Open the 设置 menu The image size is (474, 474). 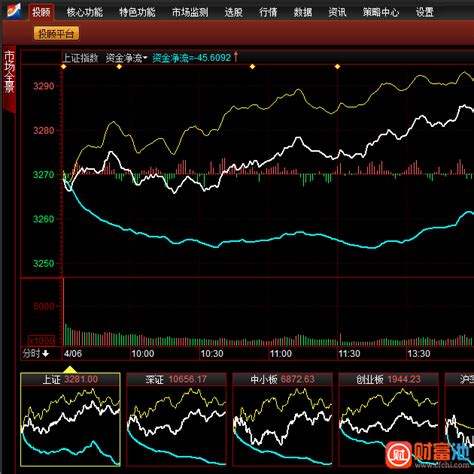[x=425, y=12]
